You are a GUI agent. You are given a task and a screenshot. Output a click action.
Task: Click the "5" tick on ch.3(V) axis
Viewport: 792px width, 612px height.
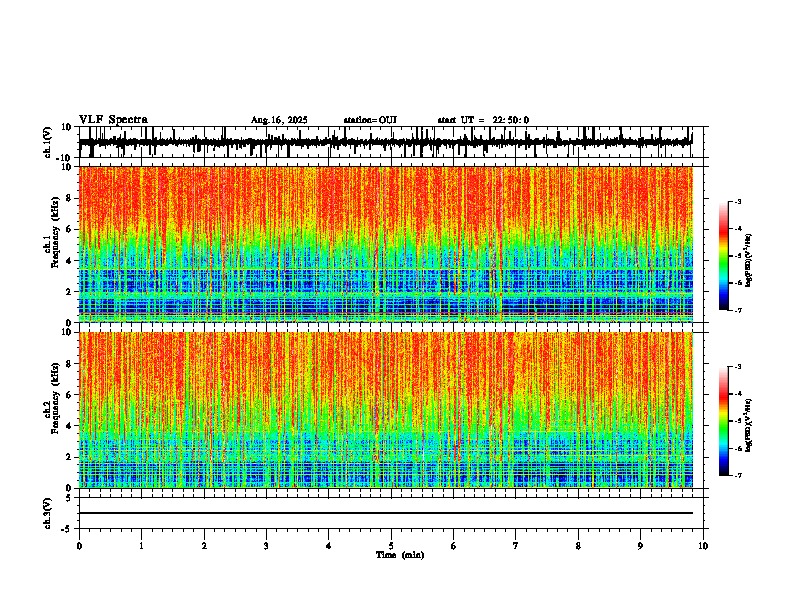(69, 497)
